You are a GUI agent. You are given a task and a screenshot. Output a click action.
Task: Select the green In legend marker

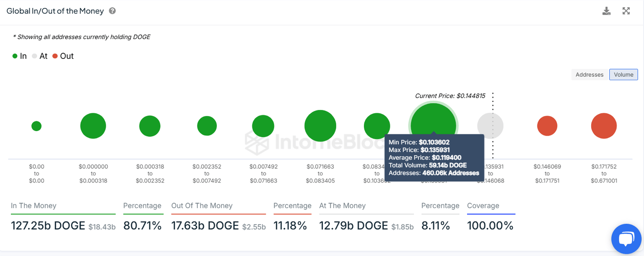[x=15, y=56]
